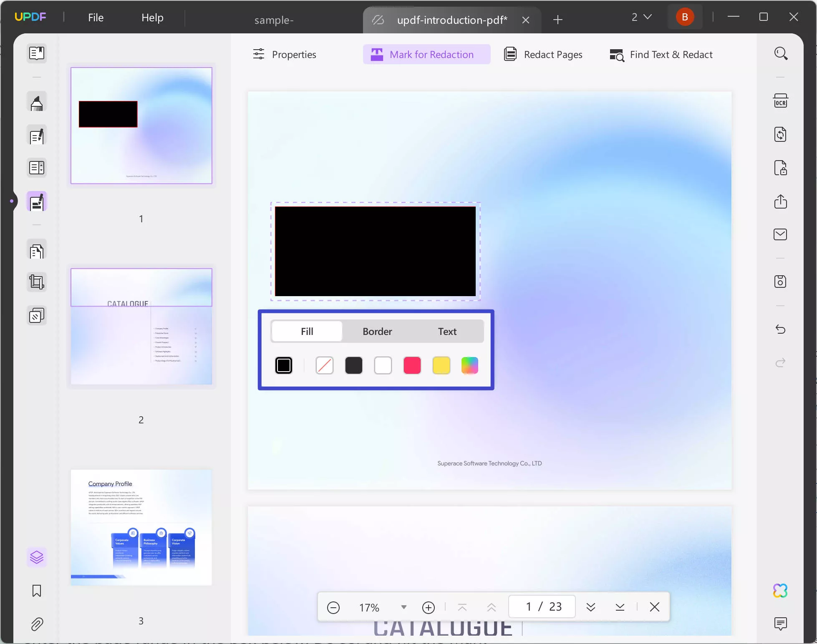Open the Attachments paperclip panel
The image size is (817, 644).
(x=37, y=624)
